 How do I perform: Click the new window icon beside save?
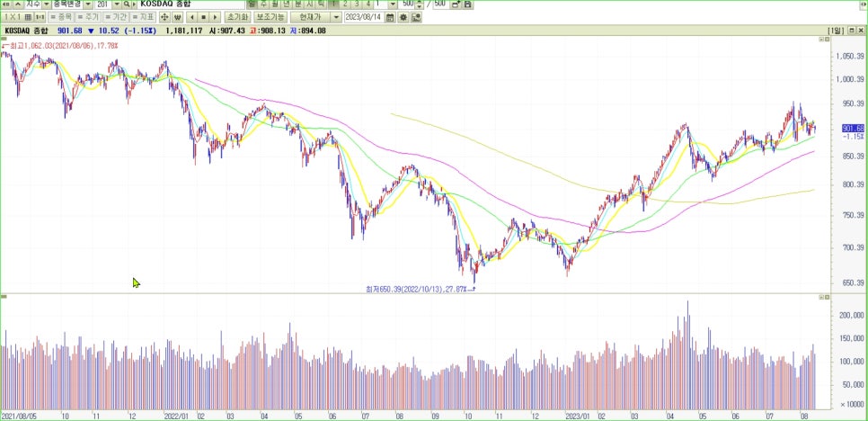click(x=455, y=4)
